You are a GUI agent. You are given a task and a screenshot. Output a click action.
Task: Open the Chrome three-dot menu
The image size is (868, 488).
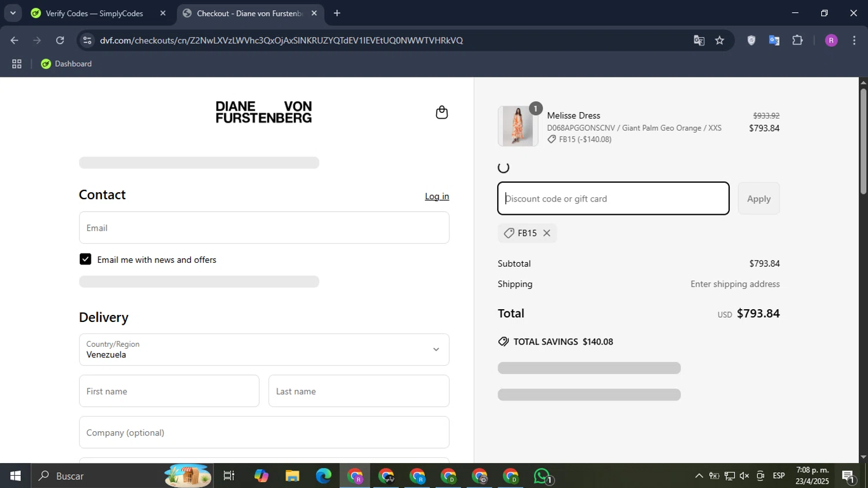click(x=854, y=41)
